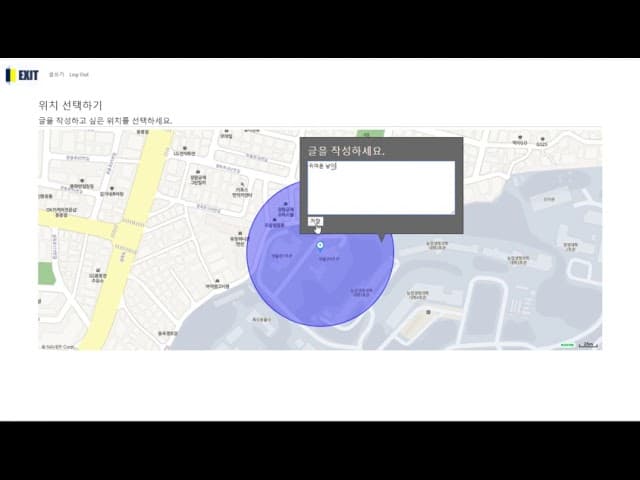Click the green park area on map
640x480 pixels.
pyautogui.click(x=364, y=132)
